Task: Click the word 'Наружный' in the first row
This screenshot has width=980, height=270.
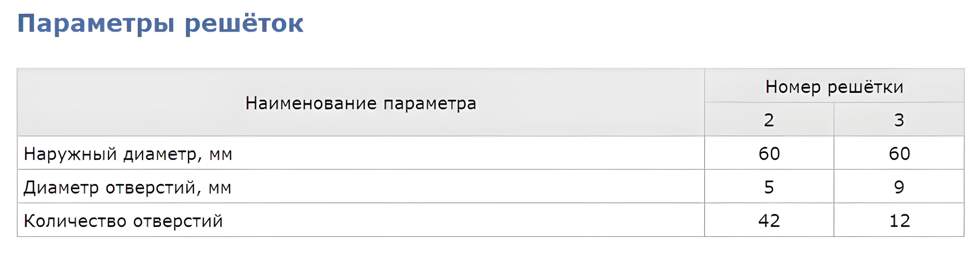Action: 70,154
